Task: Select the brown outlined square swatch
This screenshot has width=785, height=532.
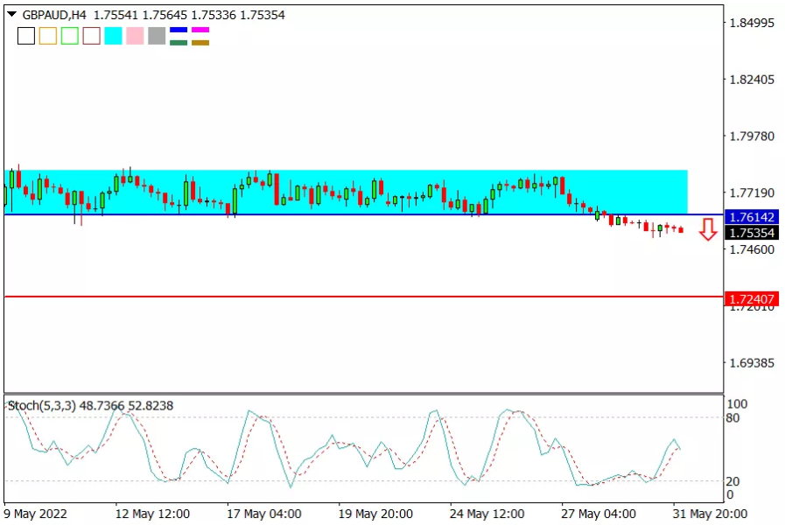Action: coord(92,36)
